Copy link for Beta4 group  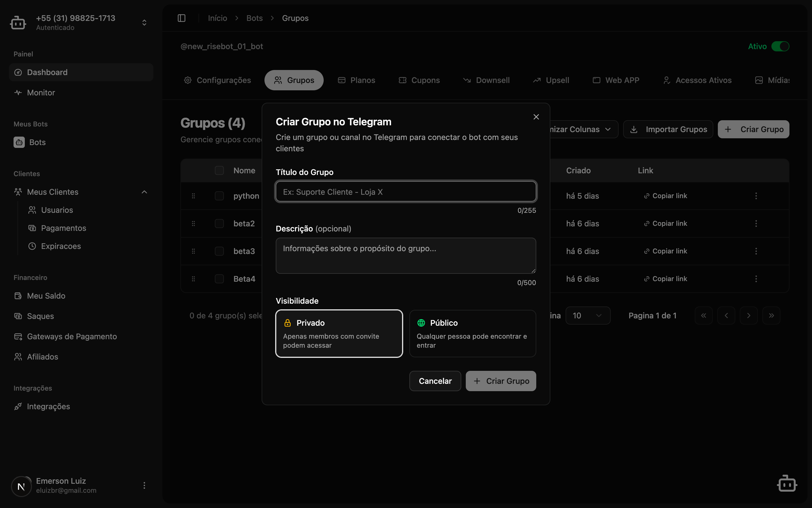coord(665,279)
